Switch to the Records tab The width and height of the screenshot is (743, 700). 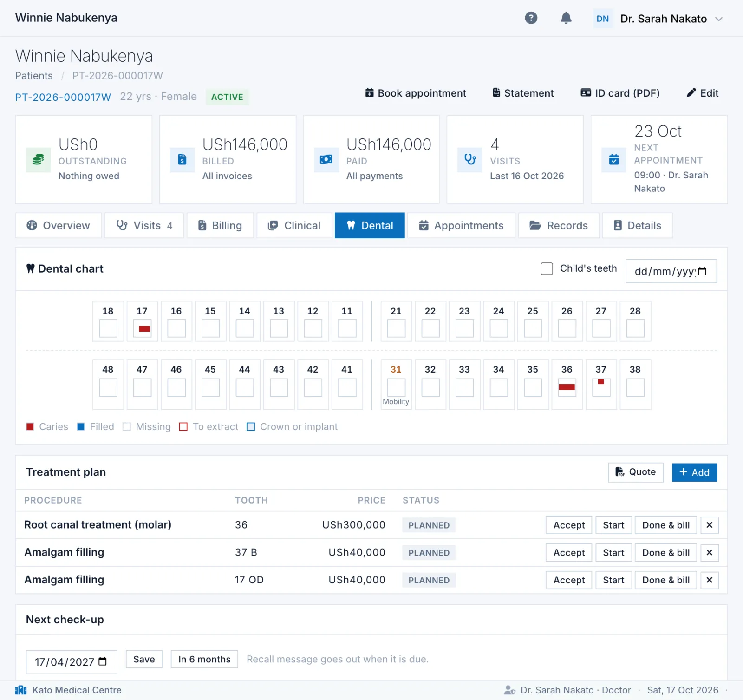pos(559,226)
